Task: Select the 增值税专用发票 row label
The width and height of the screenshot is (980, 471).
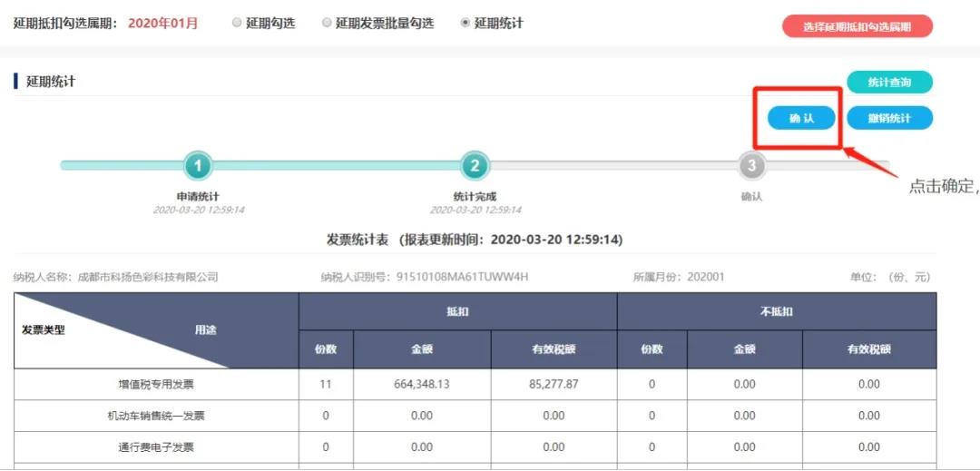Action: 156,384
